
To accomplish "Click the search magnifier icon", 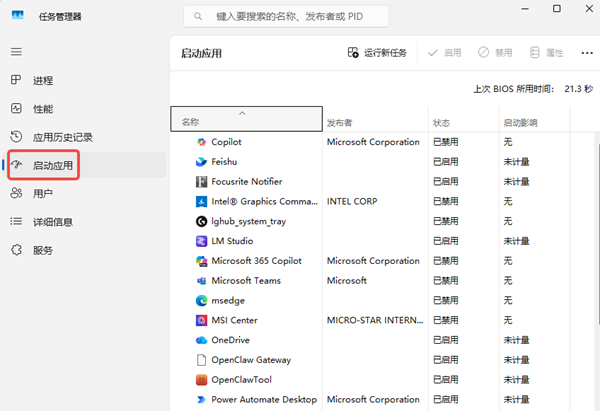I will tap(198, 16).
